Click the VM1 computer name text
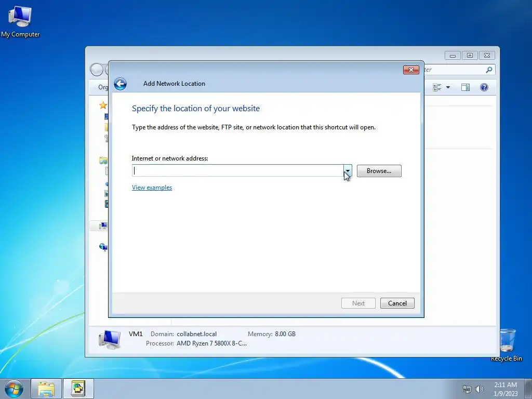Screen dimensions: 532x399 click(136, 334)
